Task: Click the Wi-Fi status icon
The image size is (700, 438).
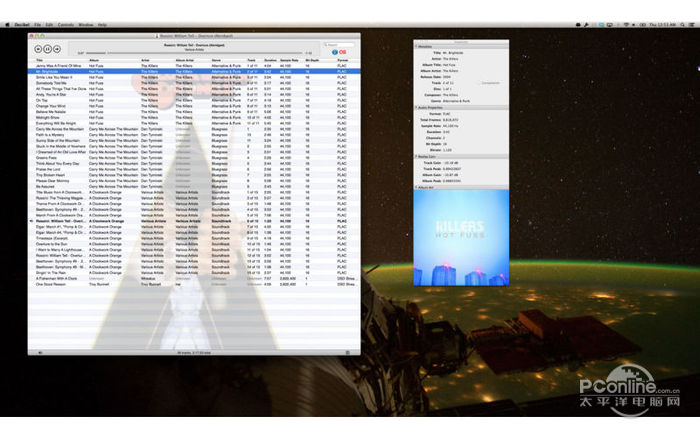Action: tap(625, 25)
